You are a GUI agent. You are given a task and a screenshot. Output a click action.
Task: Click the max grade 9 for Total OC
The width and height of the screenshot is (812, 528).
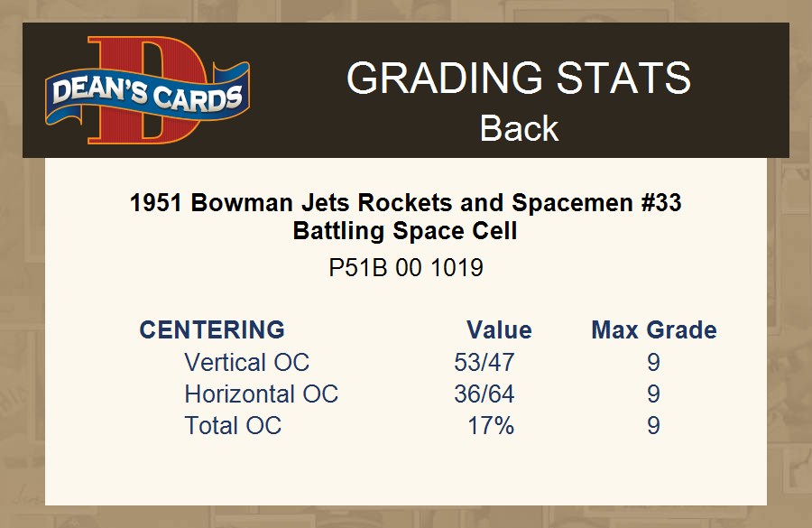(653, 426)
